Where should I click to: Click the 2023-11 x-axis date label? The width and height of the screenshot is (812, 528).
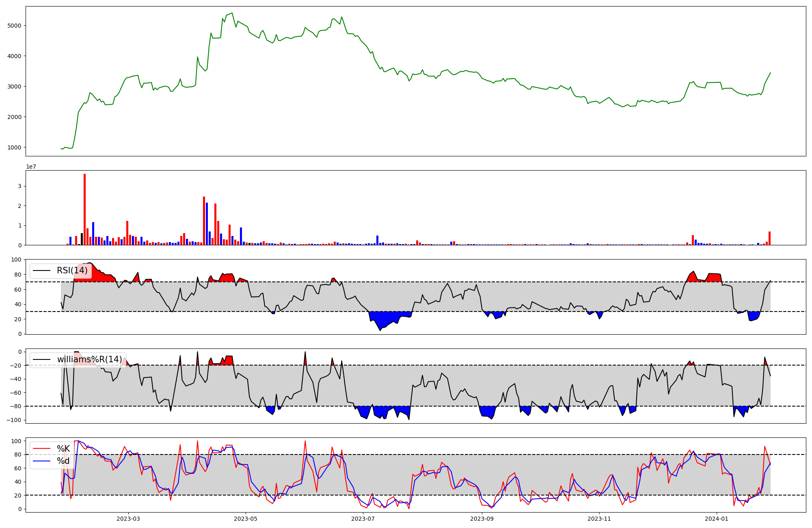tap(599, 519)
